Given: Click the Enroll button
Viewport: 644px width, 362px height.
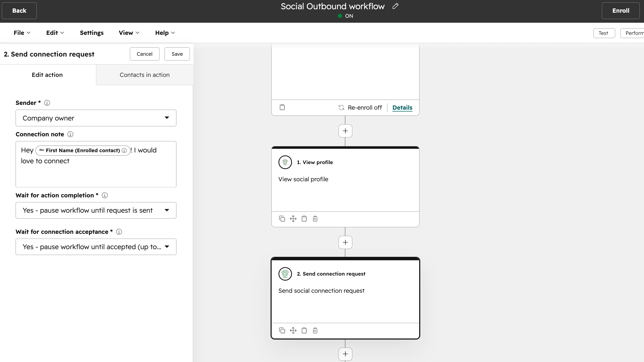Looking at the screenshot, I should 621,11.
